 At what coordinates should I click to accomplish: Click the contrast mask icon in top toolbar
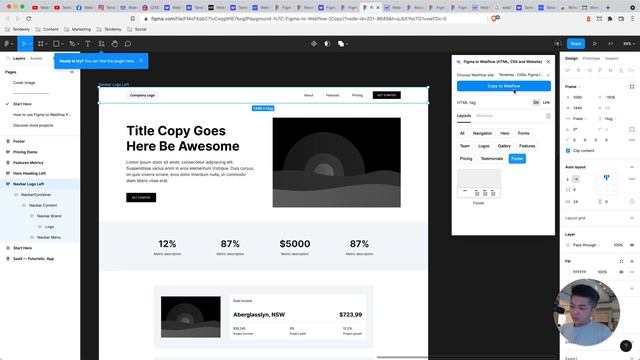327,44
